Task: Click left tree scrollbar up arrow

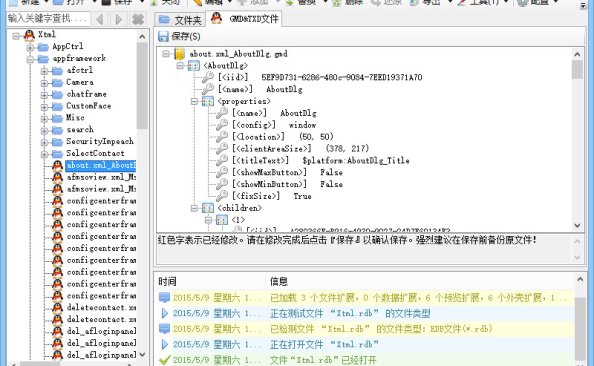Action: [x=142, y=37]
